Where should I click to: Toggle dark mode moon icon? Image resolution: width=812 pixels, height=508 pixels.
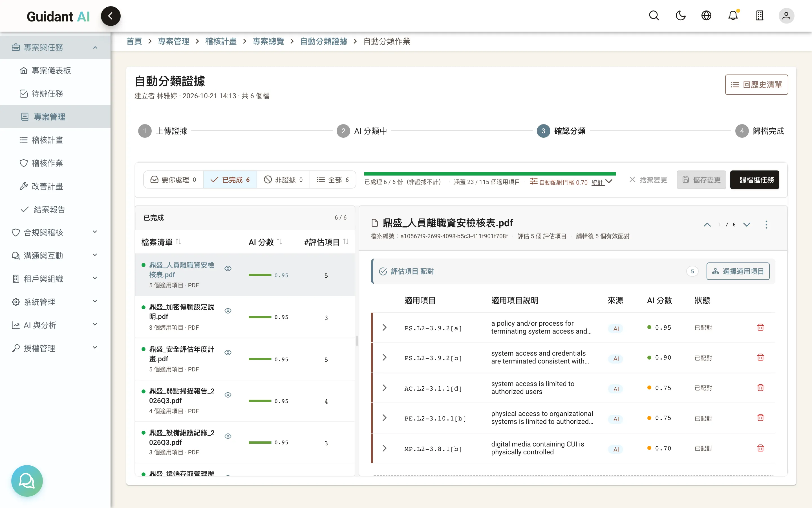pyautogui.click(x=680, y=16)
